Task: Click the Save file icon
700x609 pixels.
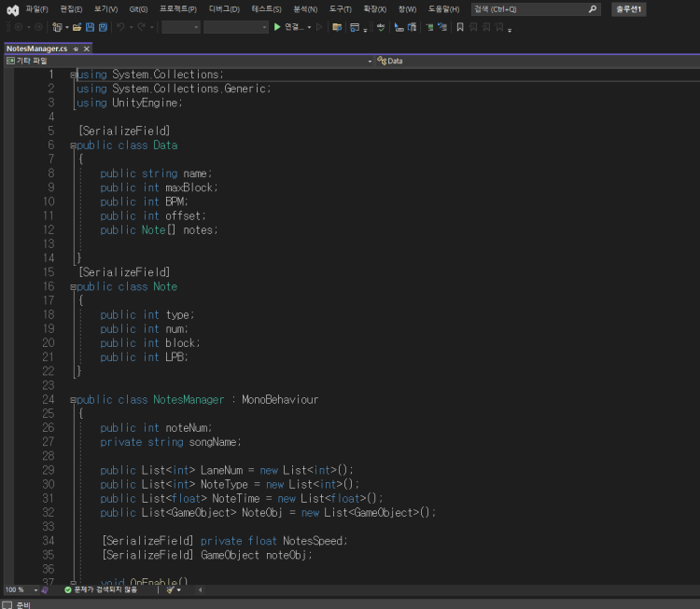Action: point(90,27)
